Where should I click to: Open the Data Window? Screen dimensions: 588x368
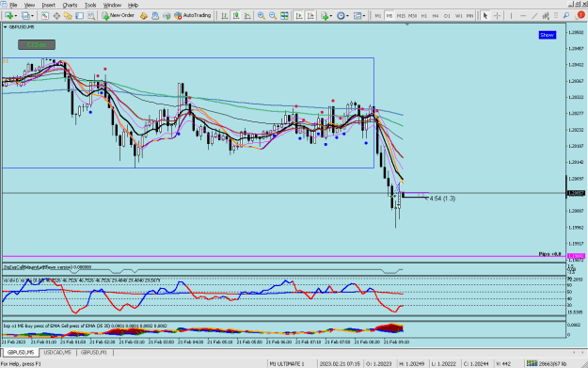point(56,16)
